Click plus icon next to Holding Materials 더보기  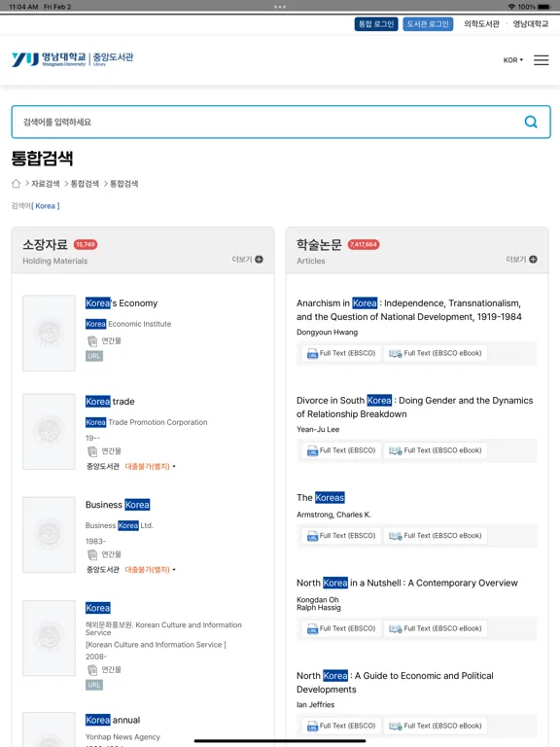pos(259,259)
